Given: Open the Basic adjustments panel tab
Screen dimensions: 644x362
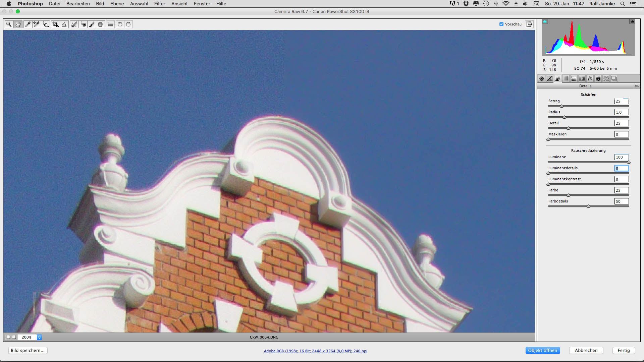Looking at the screenshot, I should 542,79.
